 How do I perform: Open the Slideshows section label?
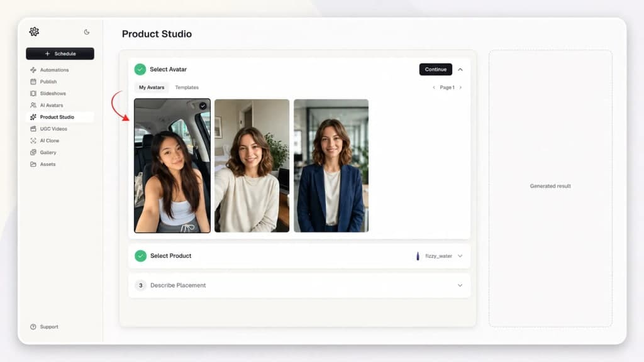click(x=53, y=94)
